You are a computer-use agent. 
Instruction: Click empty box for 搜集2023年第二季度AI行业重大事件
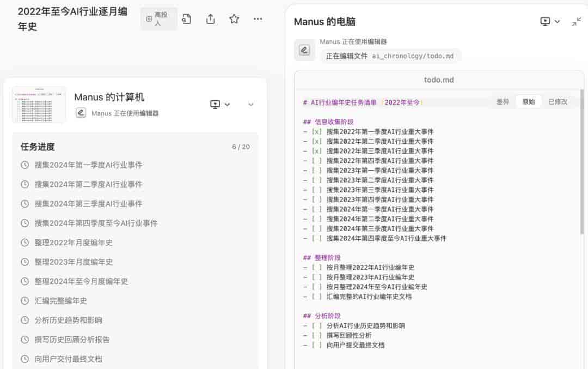coord(317,180)
